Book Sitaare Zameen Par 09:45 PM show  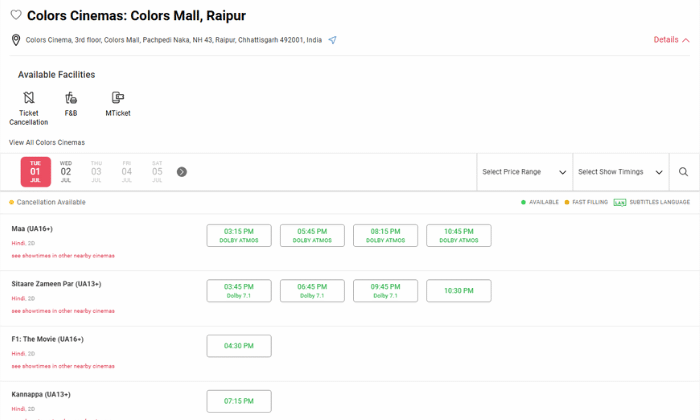point(385,291)
